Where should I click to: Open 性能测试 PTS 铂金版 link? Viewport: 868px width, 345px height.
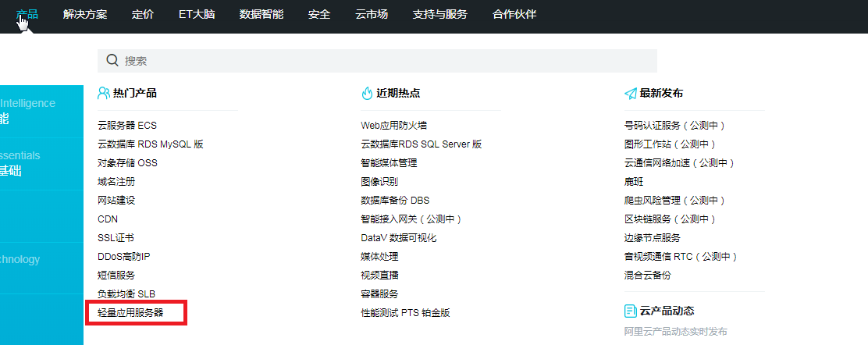[406, 313]
